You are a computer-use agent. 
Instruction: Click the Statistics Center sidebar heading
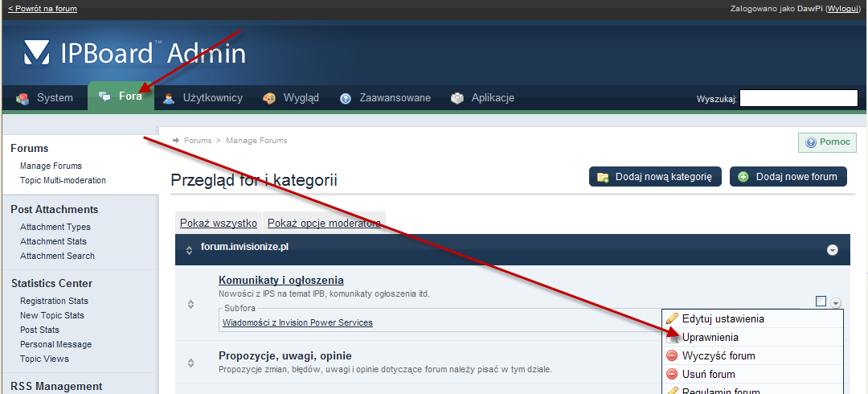[x=51, y=283]
